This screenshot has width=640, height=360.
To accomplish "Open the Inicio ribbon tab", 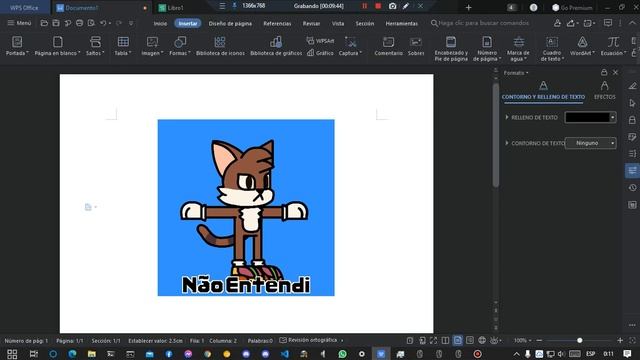I will click(160, 24).
